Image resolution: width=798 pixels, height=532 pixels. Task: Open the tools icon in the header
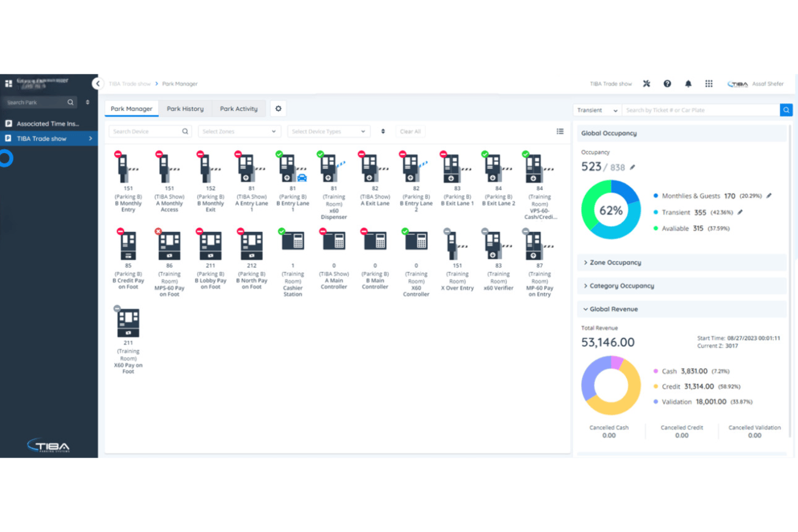[x=646, y=84]
